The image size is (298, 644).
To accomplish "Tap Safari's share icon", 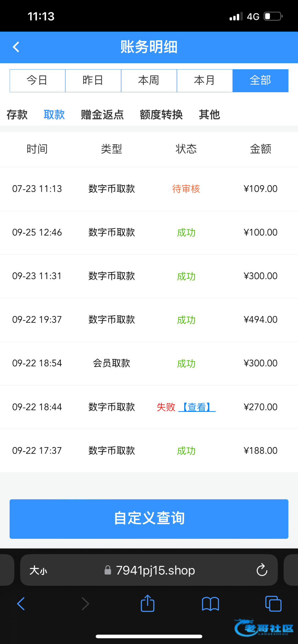I will pos(148,603).
